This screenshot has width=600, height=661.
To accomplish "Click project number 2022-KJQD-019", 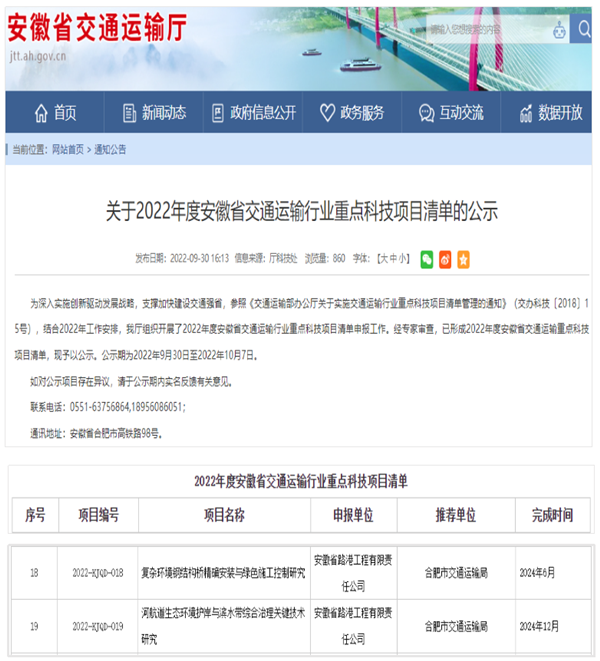I will [98, 626].
